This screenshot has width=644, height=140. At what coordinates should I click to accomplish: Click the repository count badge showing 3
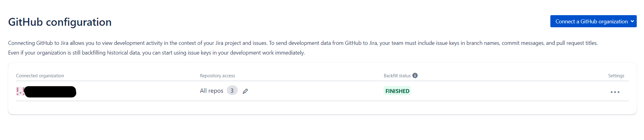tap(232, 91)
